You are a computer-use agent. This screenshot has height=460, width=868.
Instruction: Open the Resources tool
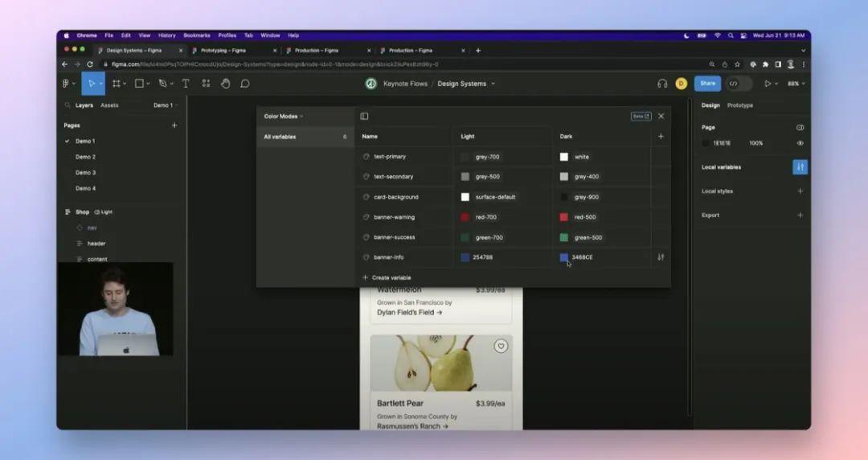click(x=206, y=84)
